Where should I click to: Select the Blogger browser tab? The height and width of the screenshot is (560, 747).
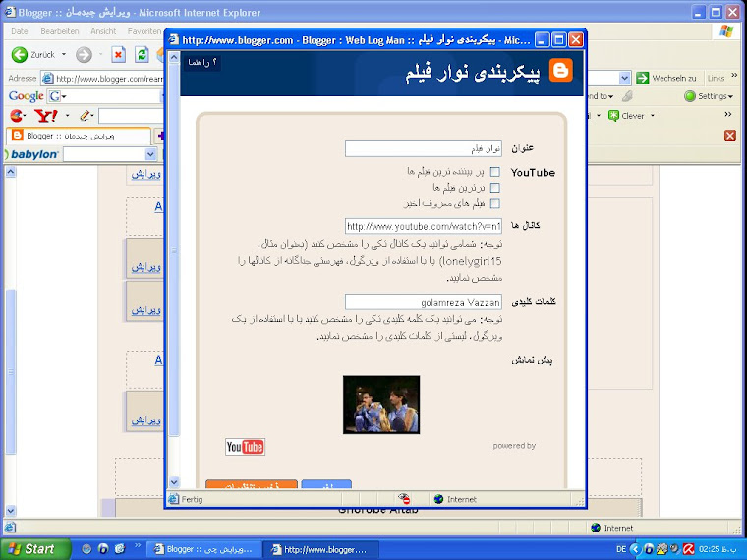point(79,136)
